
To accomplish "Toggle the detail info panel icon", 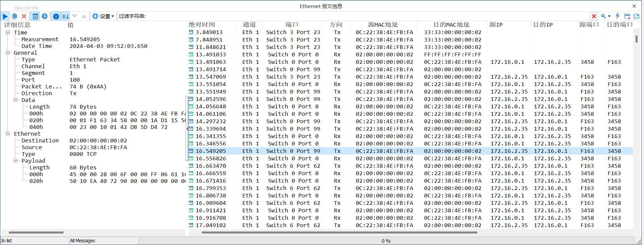I will pyautogui.click(x=56, y=16).
